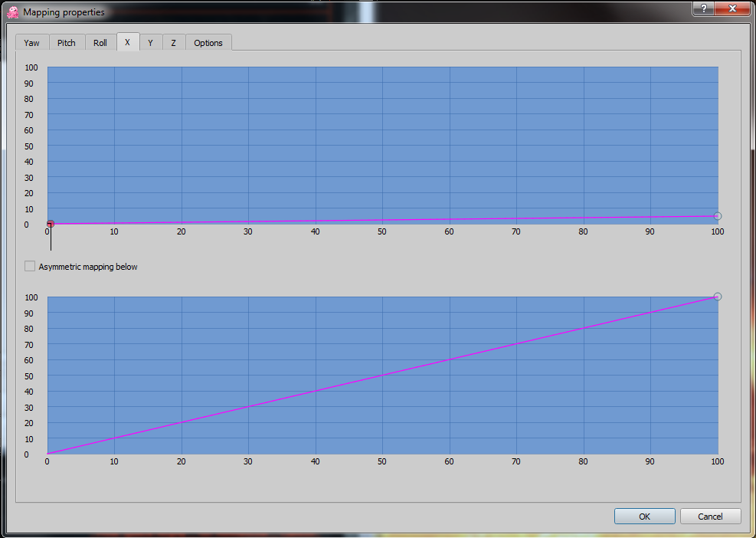Open the Roll tab
The height and width of the screenshot is (538, 756).
tap(100, 42)
